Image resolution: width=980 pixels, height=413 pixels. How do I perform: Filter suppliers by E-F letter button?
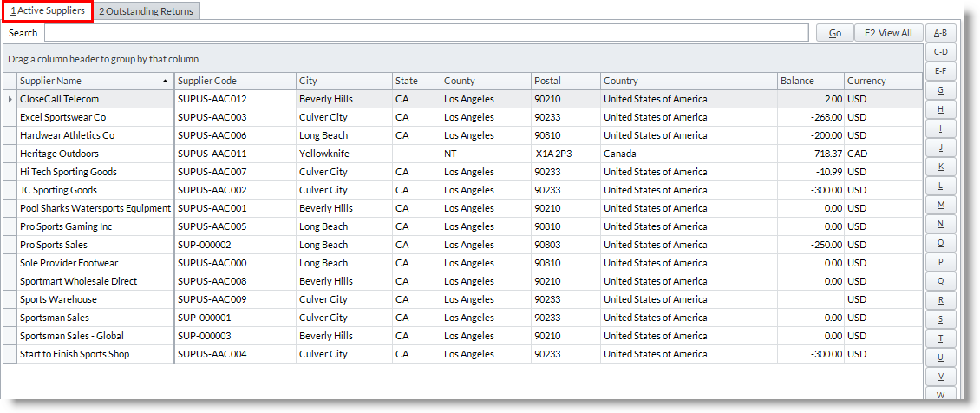point(940,71)
